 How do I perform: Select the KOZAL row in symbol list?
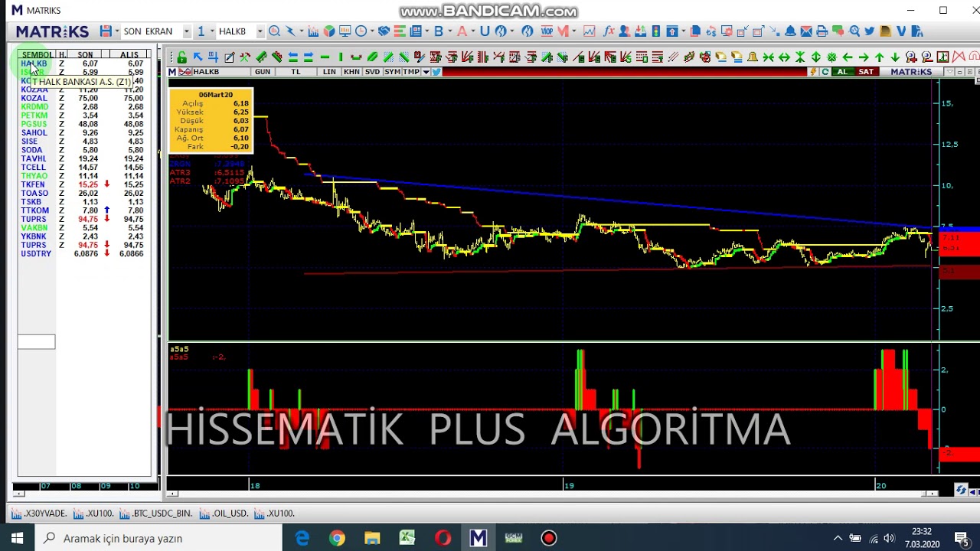84,98
